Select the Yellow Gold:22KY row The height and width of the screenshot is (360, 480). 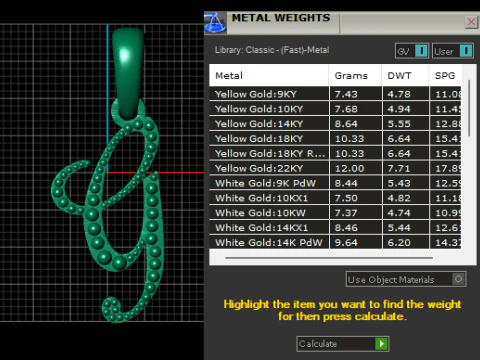[335, 168]
